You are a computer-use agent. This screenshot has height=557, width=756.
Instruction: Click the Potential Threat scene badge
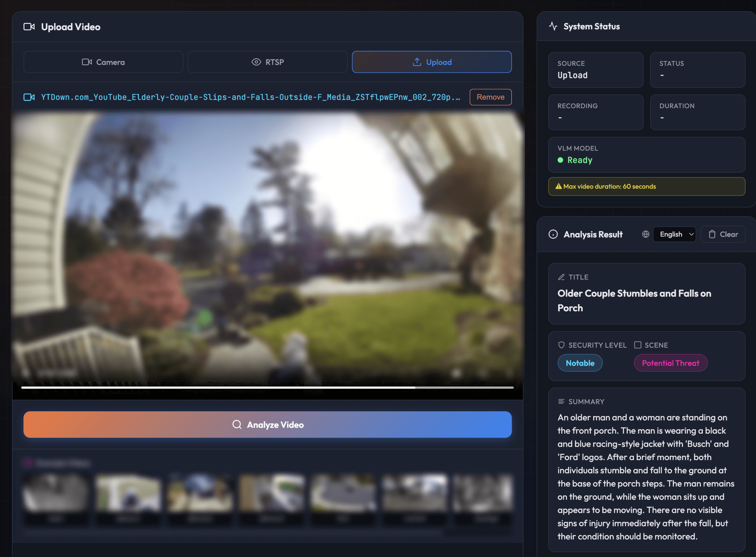coord(670,363)
